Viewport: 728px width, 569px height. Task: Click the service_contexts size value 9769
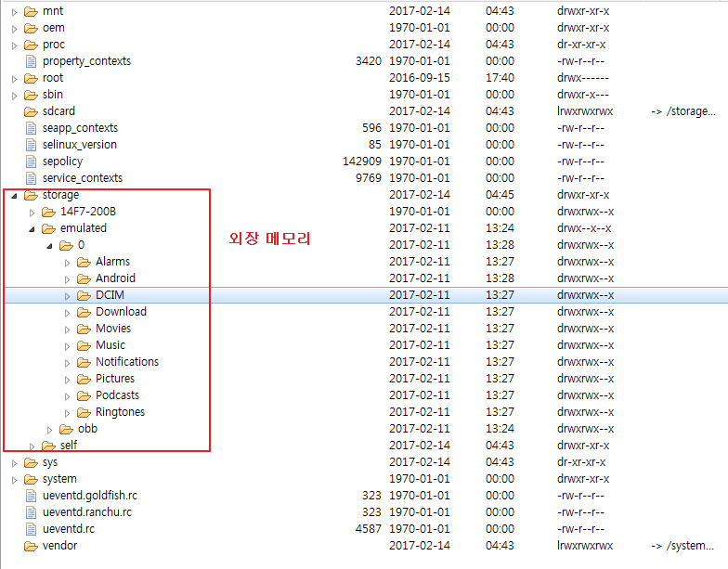pos(369,178)
